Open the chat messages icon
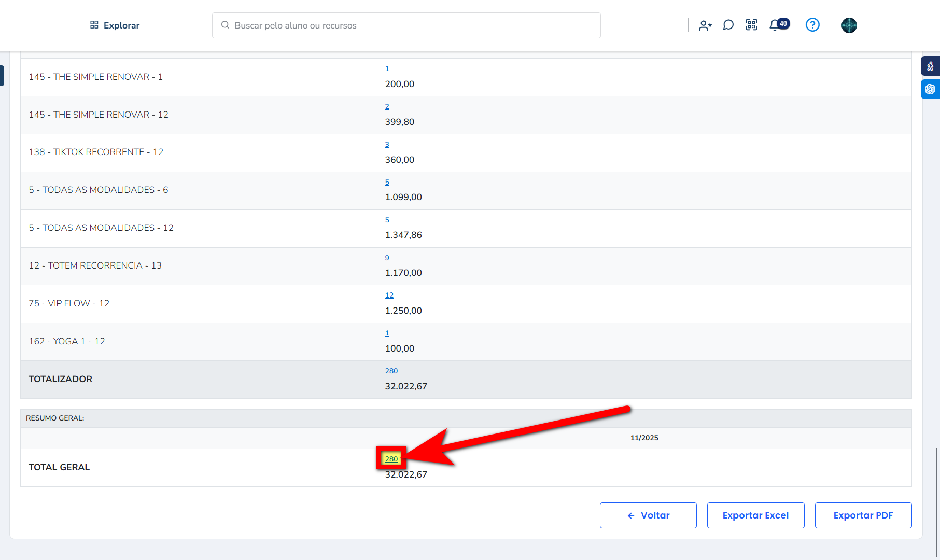 tap(728, 25)
